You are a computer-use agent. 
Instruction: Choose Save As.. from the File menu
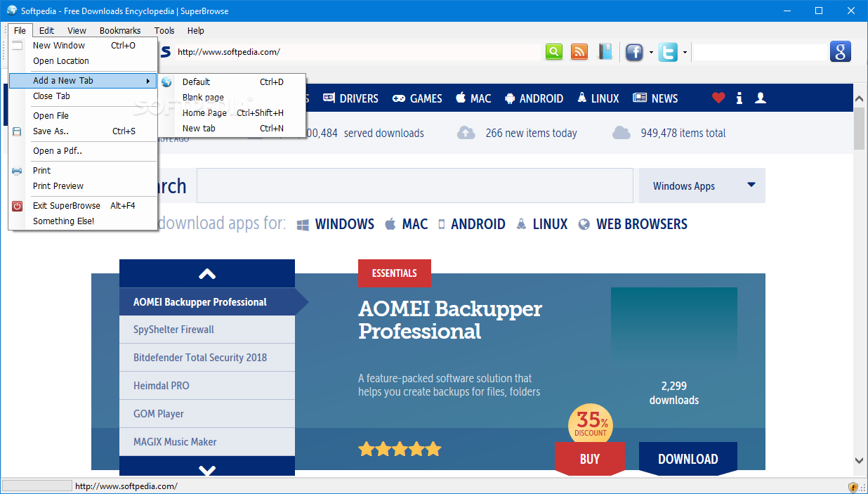click(x=83, y=131)
